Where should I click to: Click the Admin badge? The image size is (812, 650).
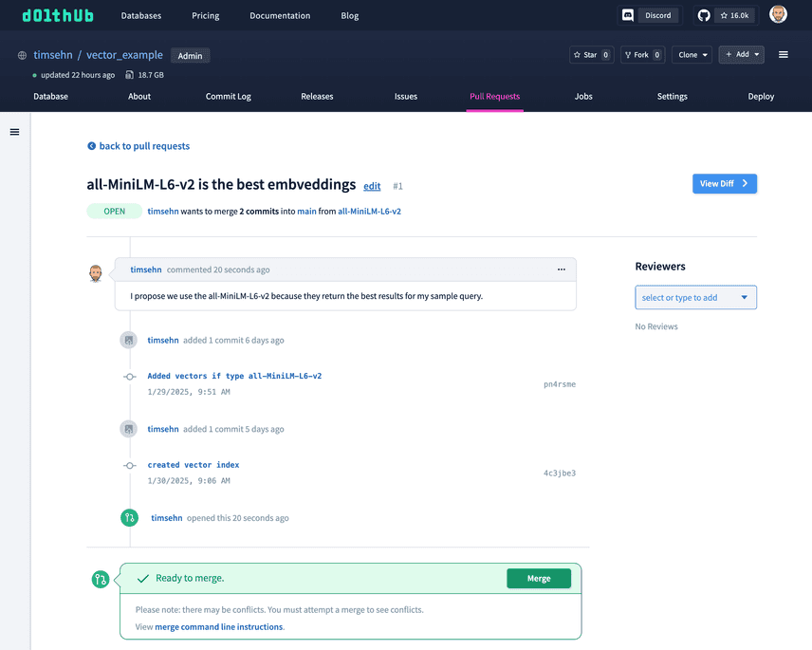(x=190, y=55)
